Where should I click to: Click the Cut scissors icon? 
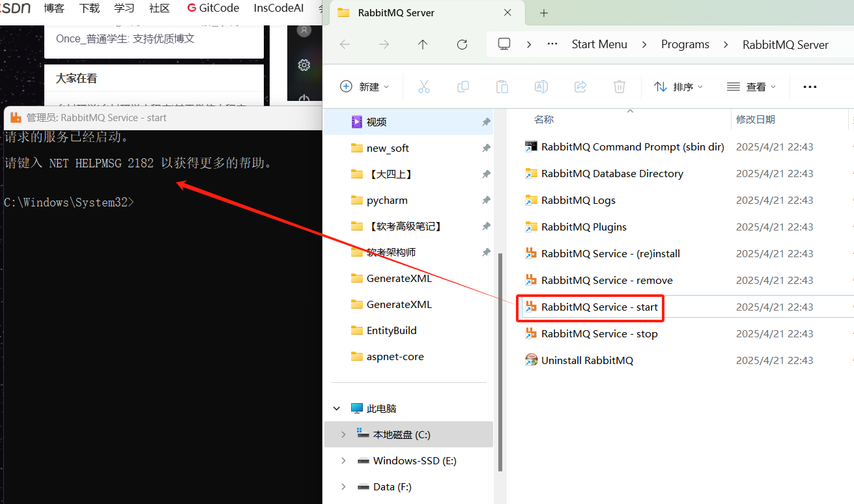click(x=424, y=87)
